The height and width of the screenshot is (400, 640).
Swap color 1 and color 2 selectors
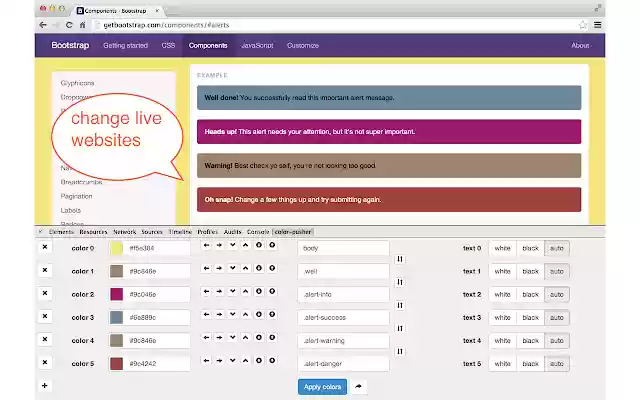pos(400,282)
